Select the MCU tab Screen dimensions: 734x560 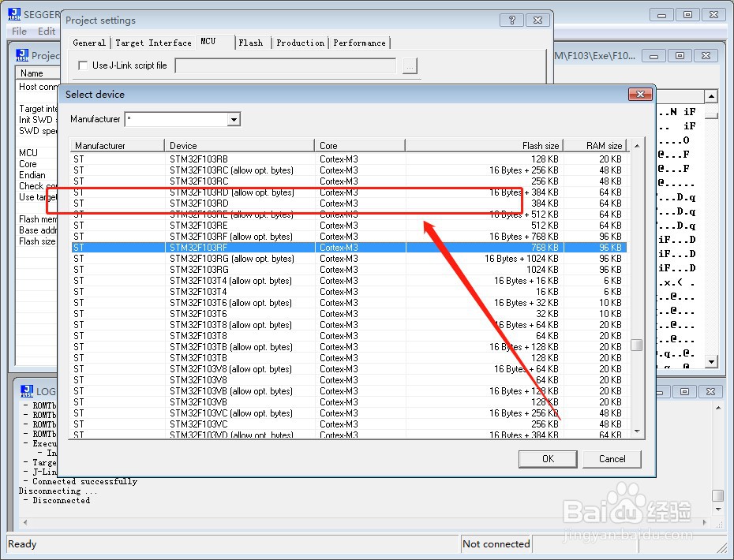(208, 42)
